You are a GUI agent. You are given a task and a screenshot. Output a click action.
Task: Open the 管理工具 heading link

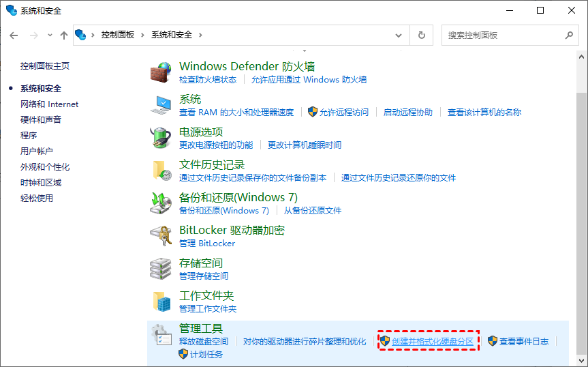click(201, 328)
